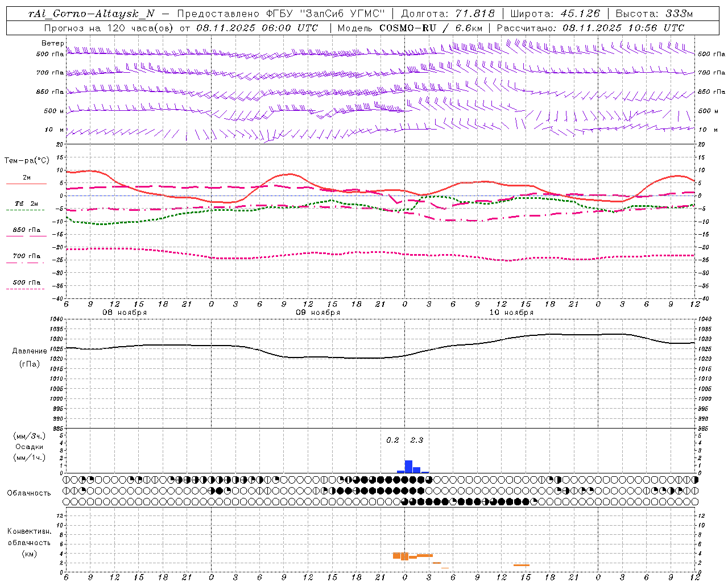Click the 700 гПа temperature legend entry
Screen dimensions: 728x582
26,256
